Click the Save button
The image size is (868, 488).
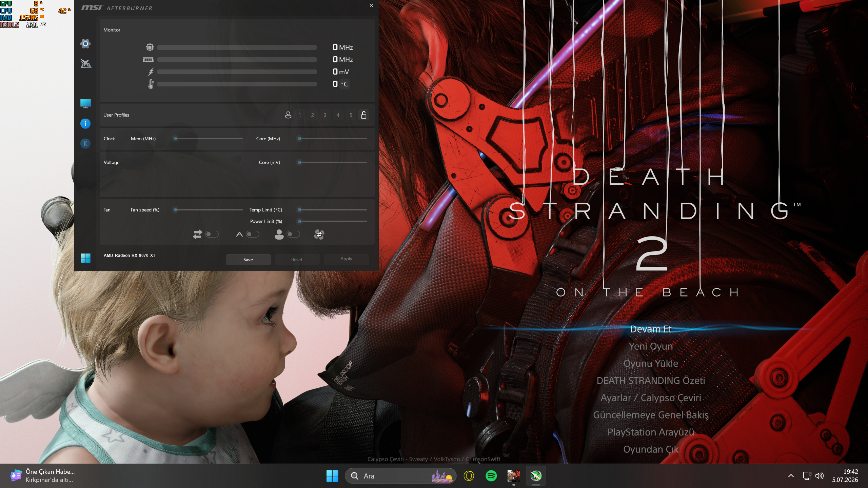pos(248,260)
